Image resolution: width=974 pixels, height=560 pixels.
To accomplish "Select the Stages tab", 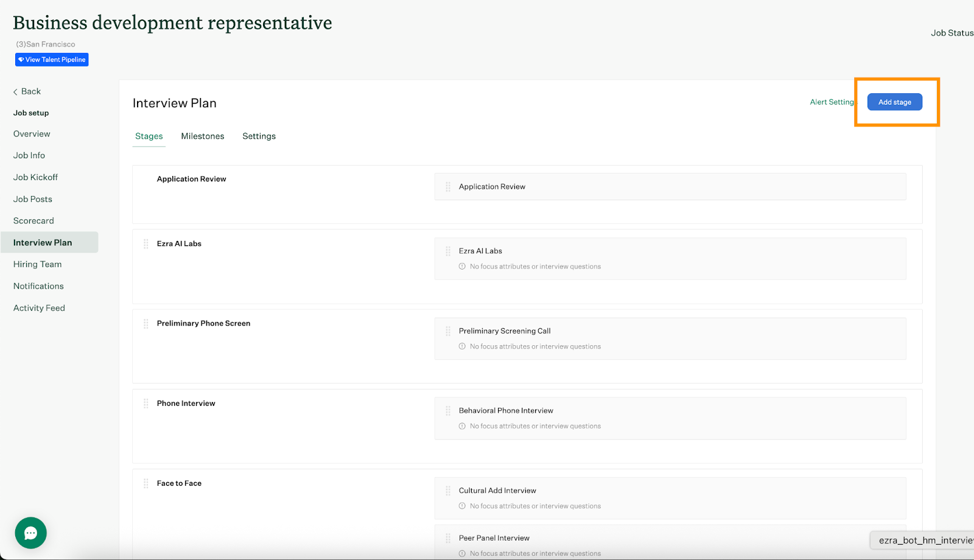I will pyautogui.click(x=149, y=136).
